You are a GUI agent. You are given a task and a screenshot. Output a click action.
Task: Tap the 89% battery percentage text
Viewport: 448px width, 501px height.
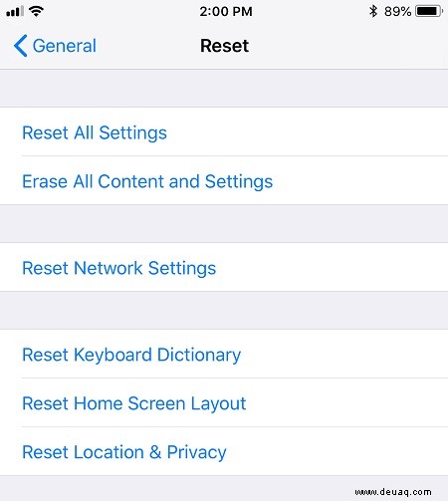click(397, 12)
